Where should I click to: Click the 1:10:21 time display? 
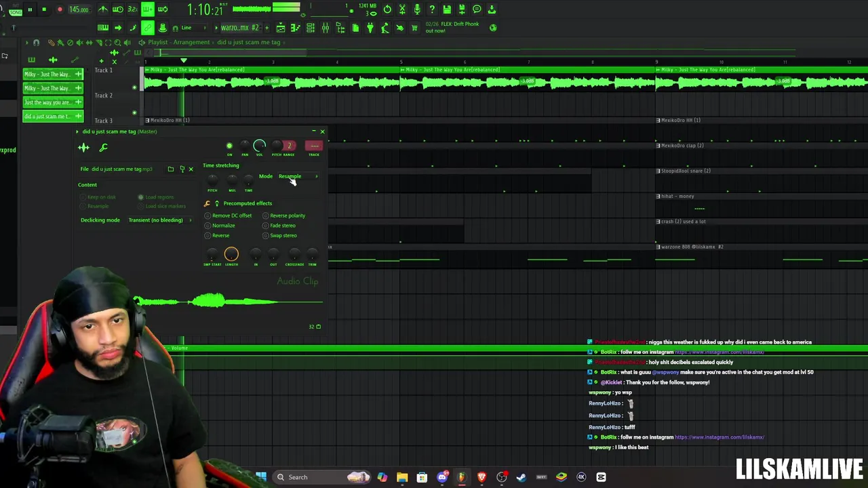coord(205,10)
